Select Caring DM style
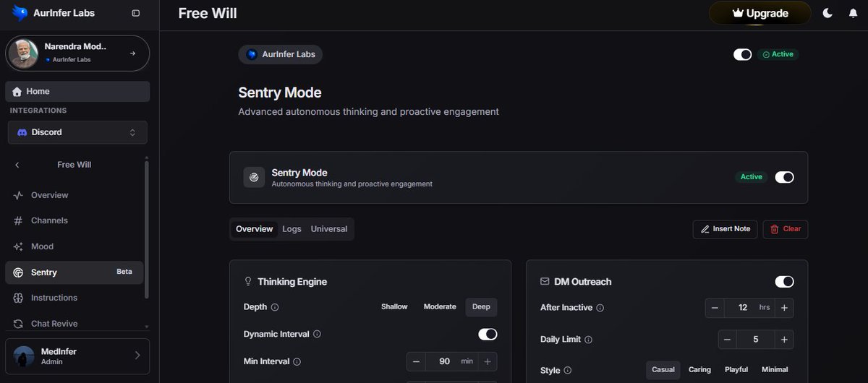 tap(699, 370)
